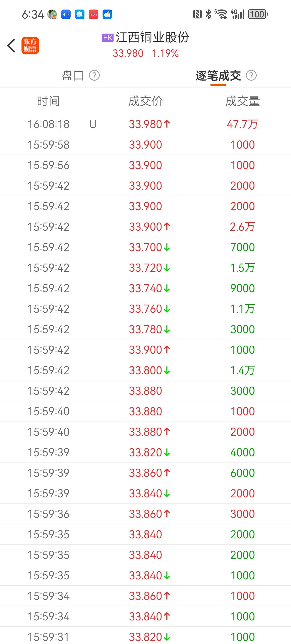Image resolution: width=291 pixels, height=644 pixels.
Task: Tap the Wi-Fi icon in status bar
Action: (221, 14)
